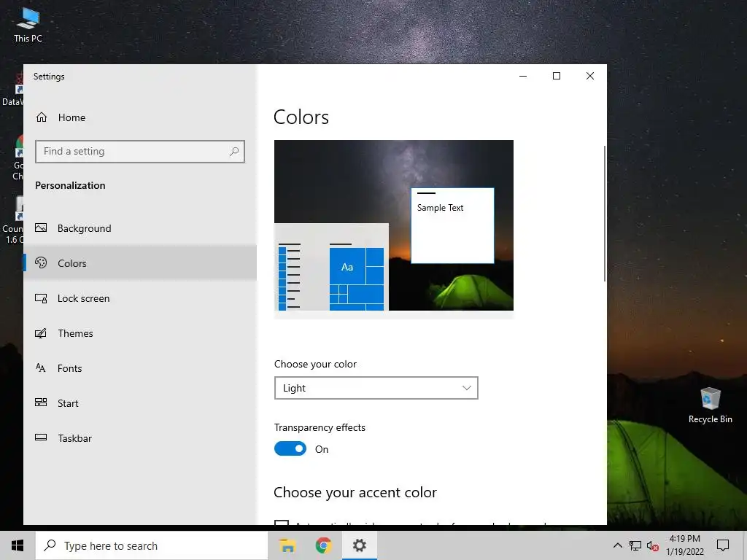Open the Choose your color dropdown
Viewport: 747px width, 560px height.
(x=376, y=388)
